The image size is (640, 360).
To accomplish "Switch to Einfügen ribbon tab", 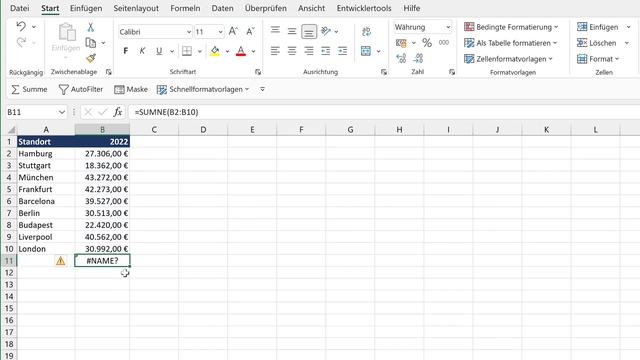I will coord(86,8).
